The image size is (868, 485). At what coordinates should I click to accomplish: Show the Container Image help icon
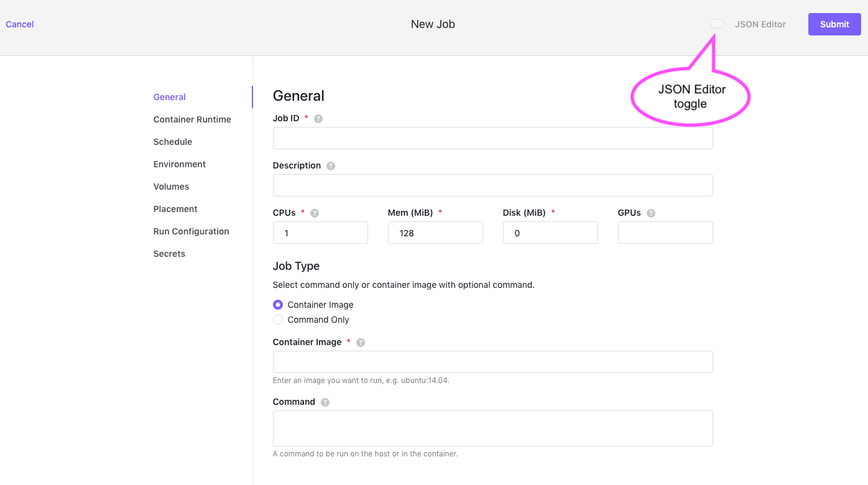click(x=361, y=343)
